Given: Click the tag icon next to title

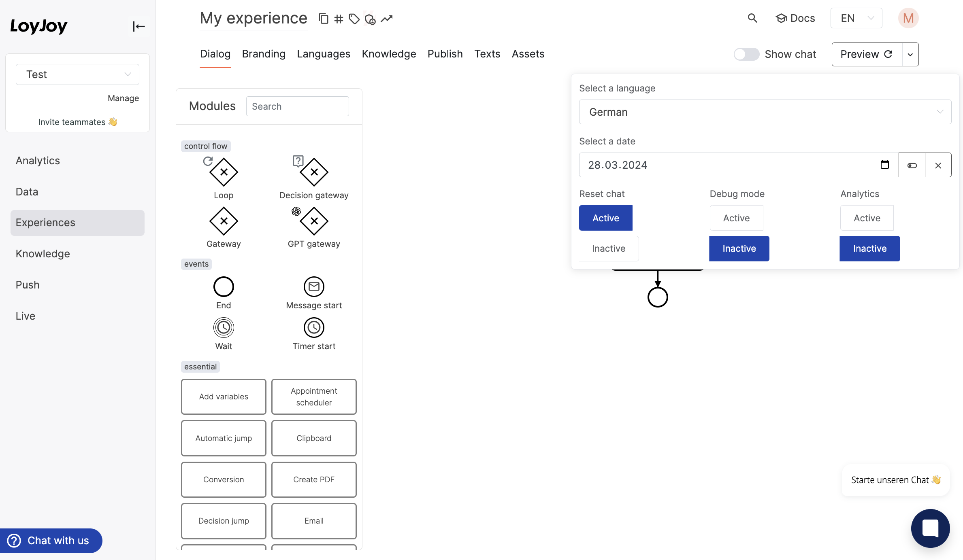Looking at the screenshot, I should [x=354, y=19].
